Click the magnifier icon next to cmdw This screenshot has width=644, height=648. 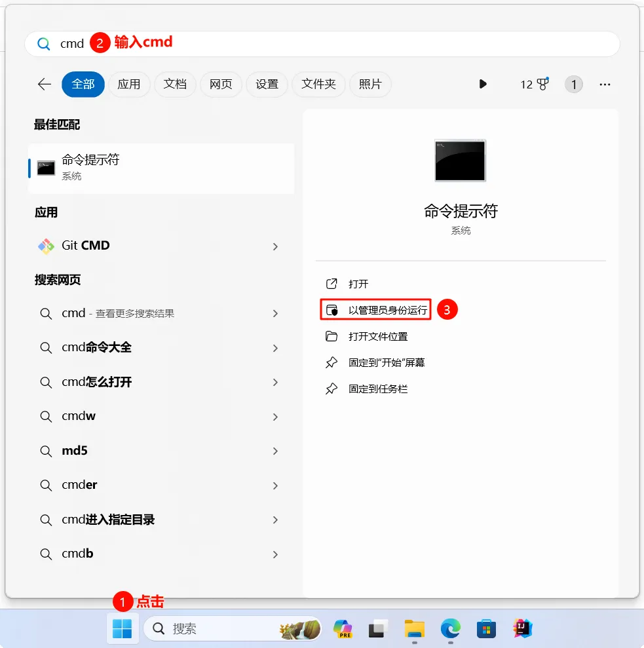(46, 417)
